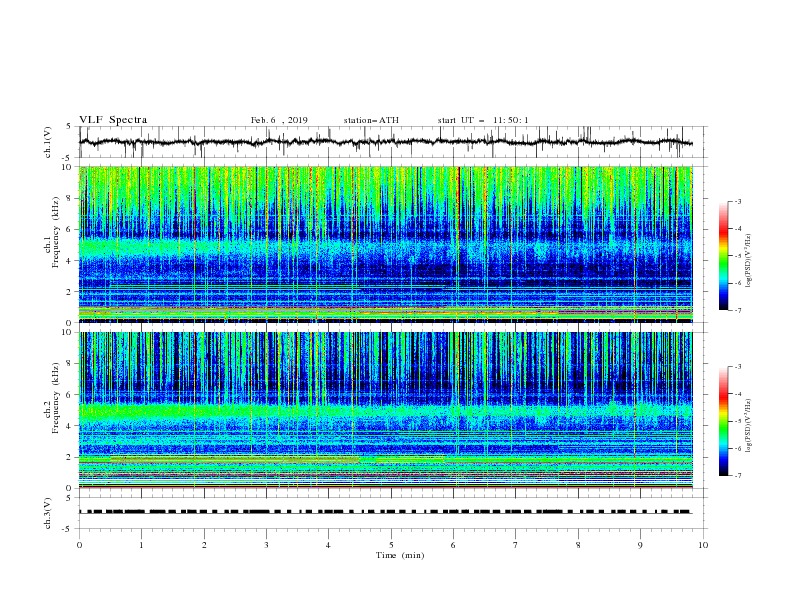Click the ch.2 frequency tick label "8"
Screen dimensions: 792x612
coord(70,364)
